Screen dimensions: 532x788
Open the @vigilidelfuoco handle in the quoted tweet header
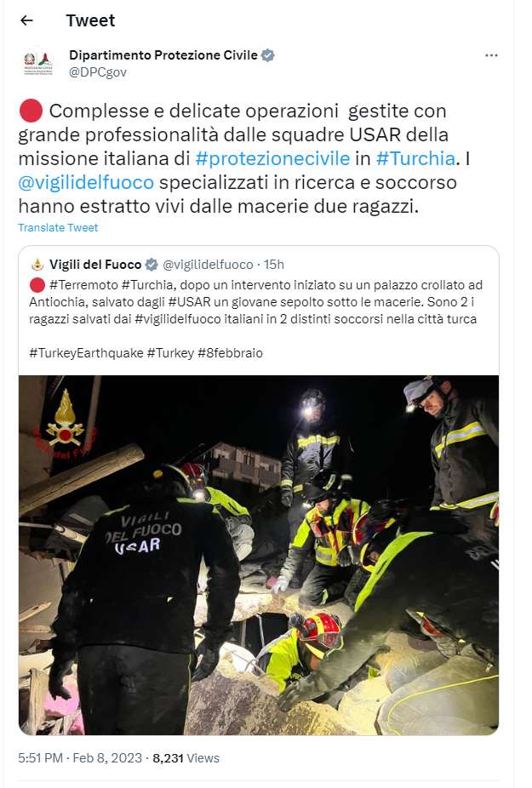pyautogui.click(x=208, y=265)
